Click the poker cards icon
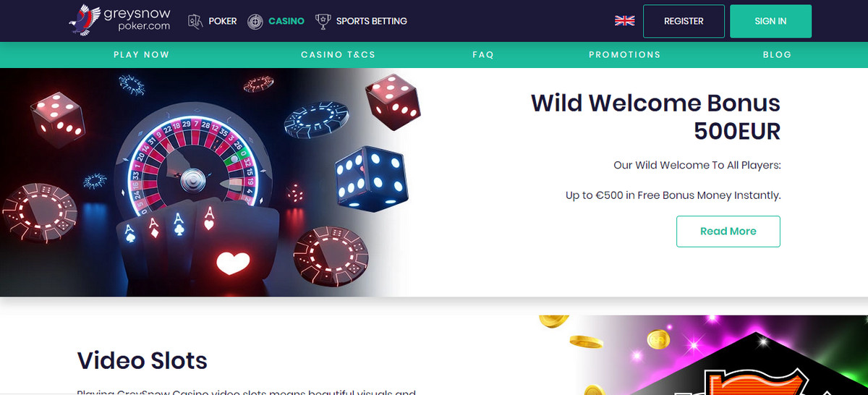Viewport: 868px width, 395px height. click(195, 21)
